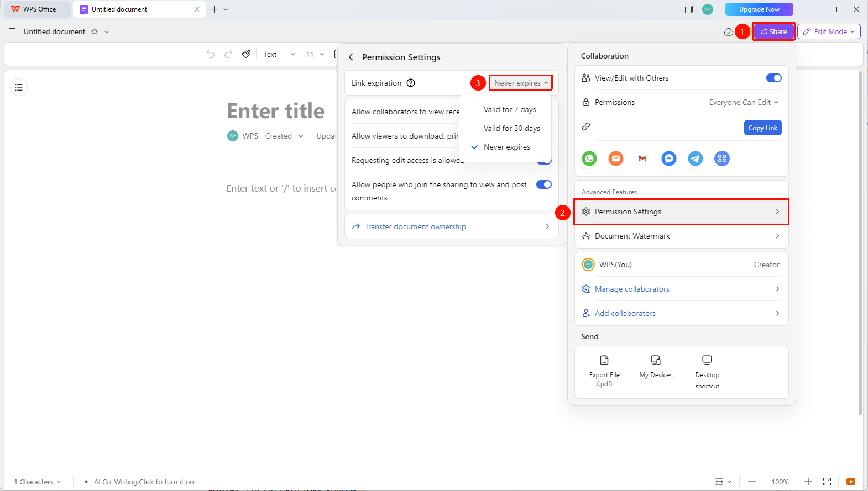Screen dimensions: 868x491
Task: Click the Upgrade Now button
Action: coord(759,9)
